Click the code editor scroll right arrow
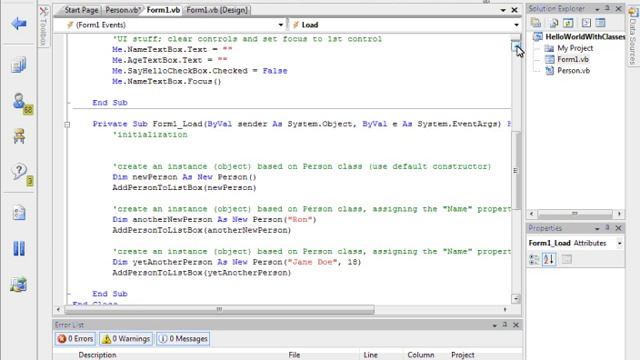 point(505,309)
